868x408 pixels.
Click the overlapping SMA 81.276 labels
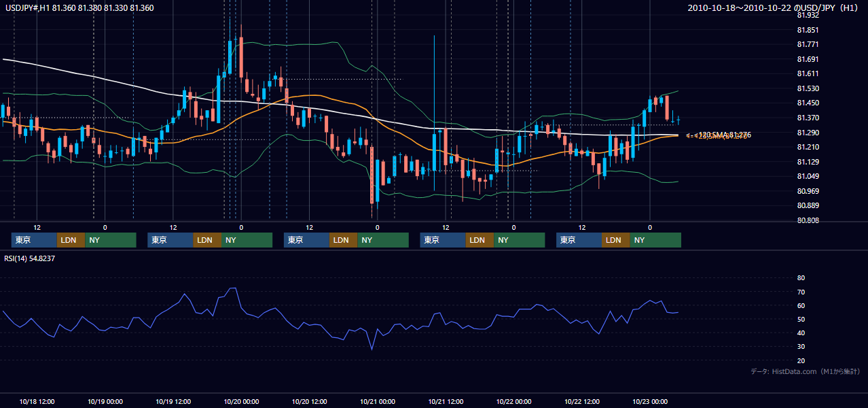(719, 135)
